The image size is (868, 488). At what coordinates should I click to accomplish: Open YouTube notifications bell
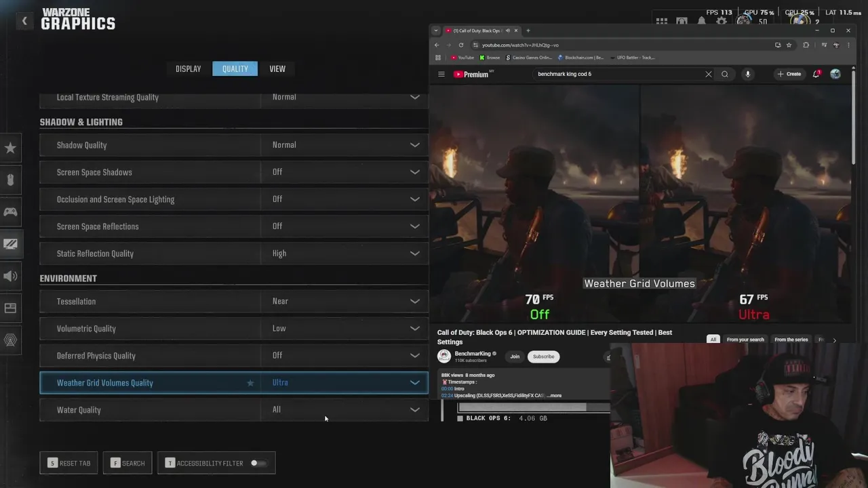point(816,74)
